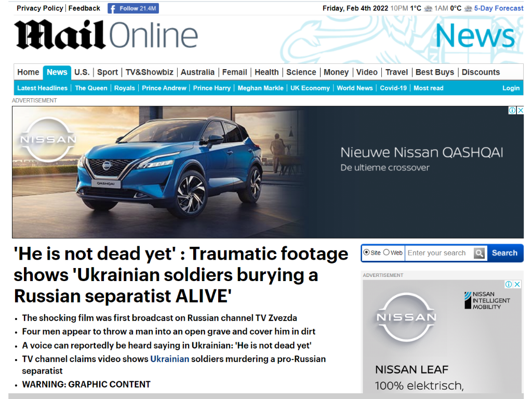Click the Ukrainian link in the bullet list
Screen dimensions: 532x399
tap(170, 359)
